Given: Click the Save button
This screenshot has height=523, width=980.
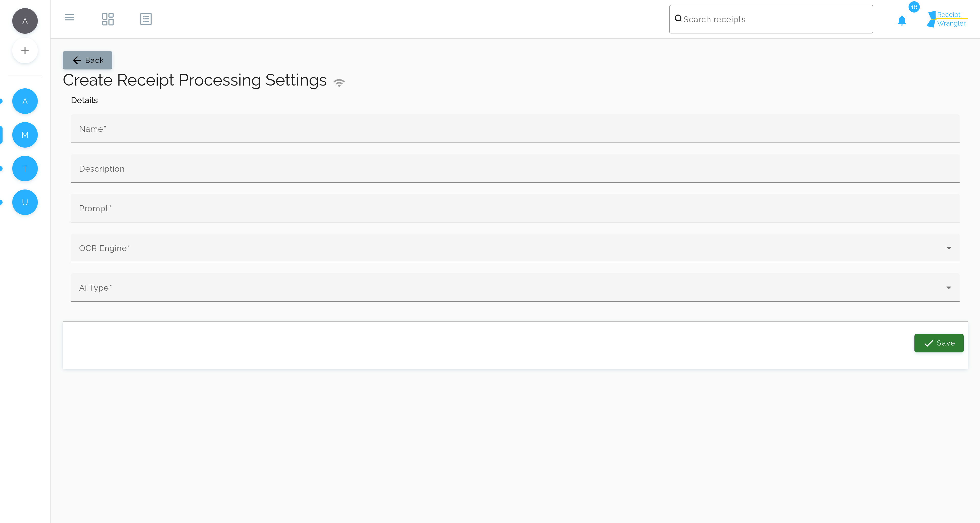Looking at the screenshot, I should tap(939, 343).
